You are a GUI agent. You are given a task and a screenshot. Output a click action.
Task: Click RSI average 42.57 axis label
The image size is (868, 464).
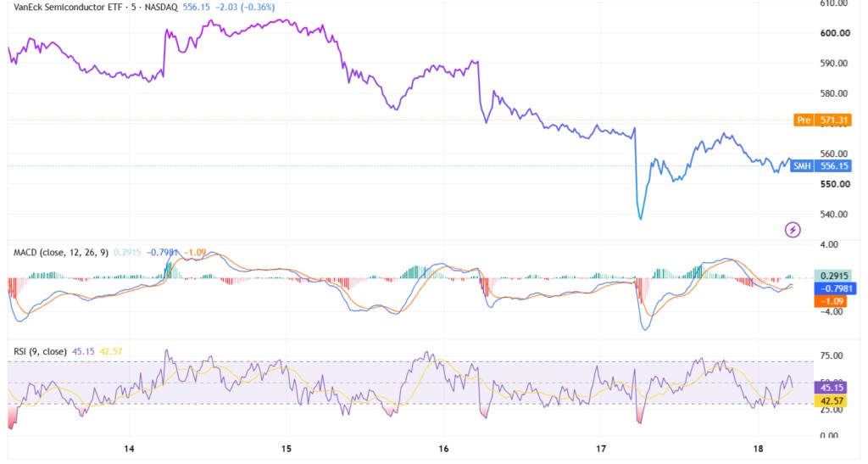tap(832, 401)
